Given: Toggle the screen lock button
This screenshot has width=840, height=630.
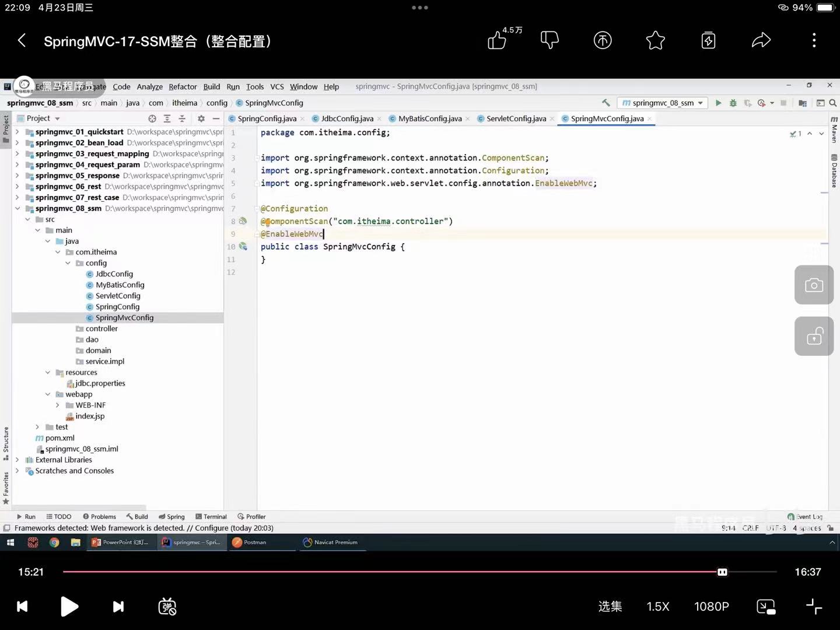Looking at the screenshot, I should pos(814,337).
